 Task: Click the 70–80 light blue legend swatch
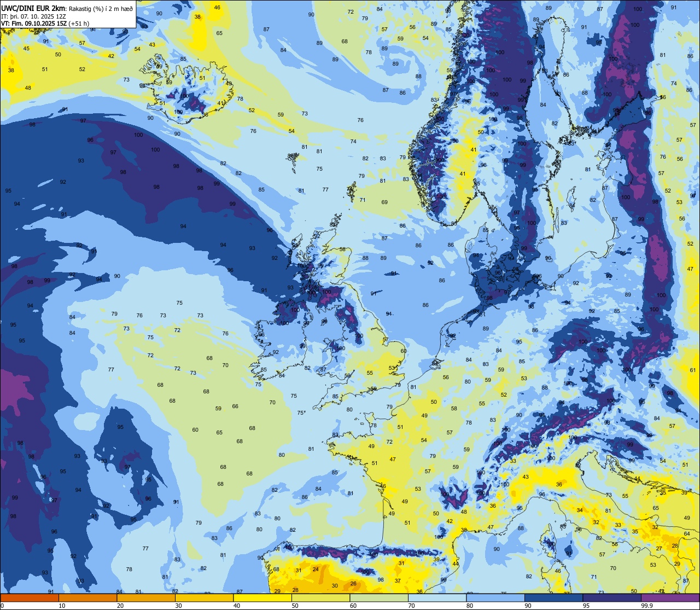[x=437, y=598]
